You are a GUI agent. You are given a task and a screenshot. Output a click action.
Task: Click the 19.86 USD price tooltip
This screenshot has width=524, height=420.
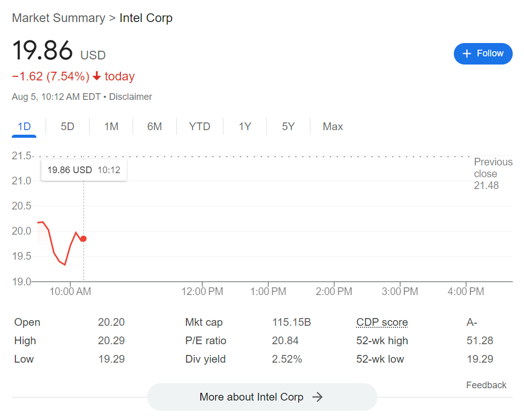pyautogui.click(x=83, y=170)
